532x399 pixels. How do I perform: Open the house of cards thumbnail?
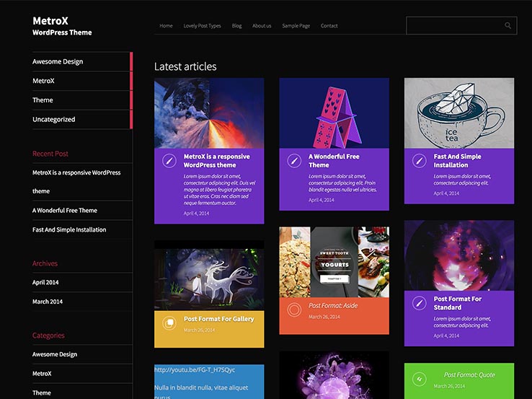[334, 113]
